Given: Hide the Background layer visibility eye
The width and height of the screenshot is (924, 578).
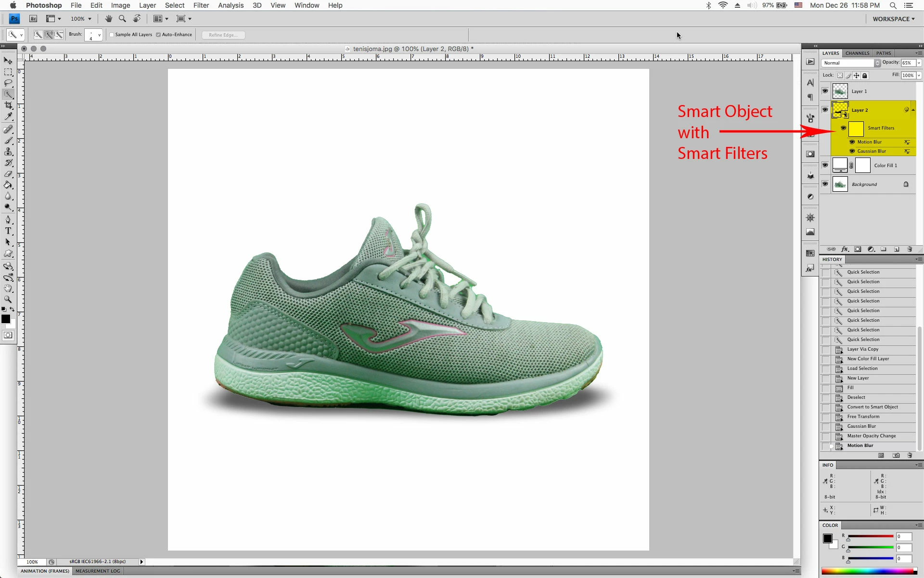Looking at the screenshot, I should [825, 184].
